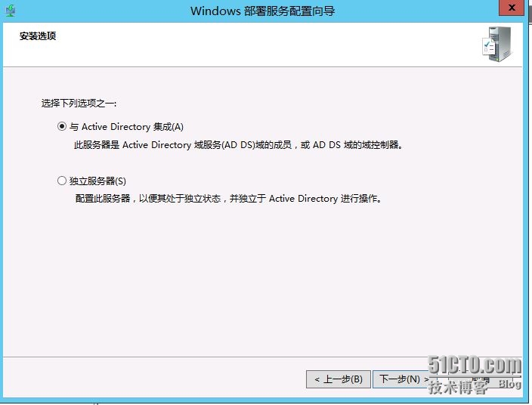Proceed with 下一步(N) button
Viewport: 532px width, 405px height.
click(x=404, y=379)
